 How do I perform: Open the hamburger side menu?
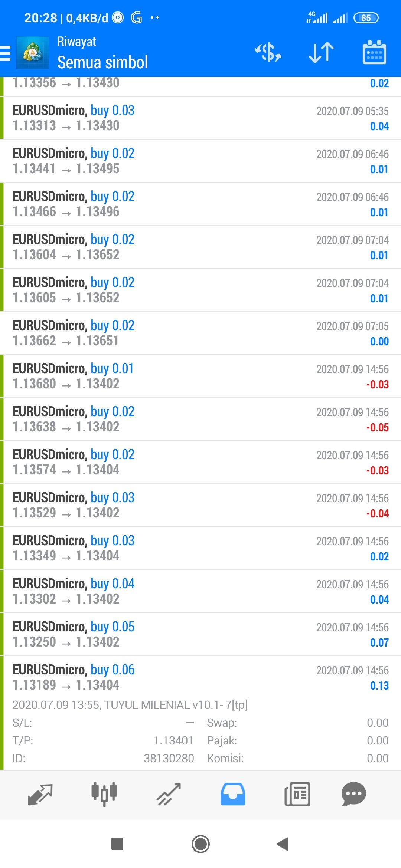point(5,53)
